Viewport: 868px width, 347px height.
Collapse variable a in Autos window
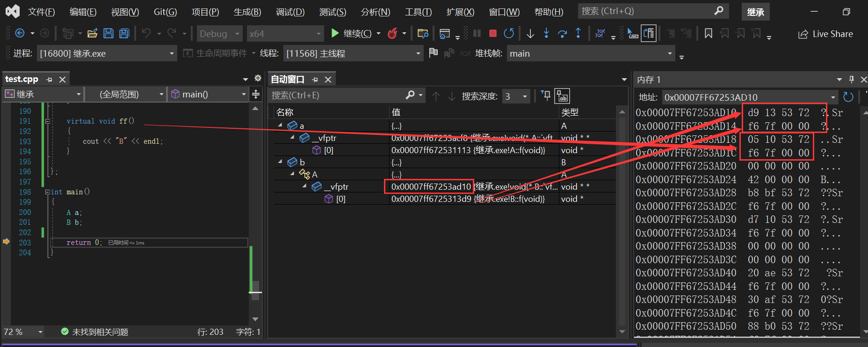(280, 125)
